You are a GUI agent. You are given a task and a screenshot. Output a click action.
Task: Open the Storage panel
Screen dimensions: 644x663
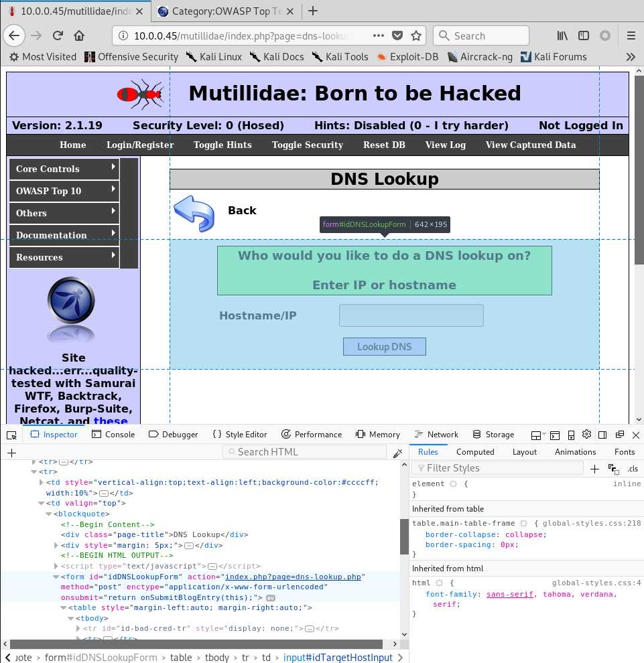coord(493,434)
